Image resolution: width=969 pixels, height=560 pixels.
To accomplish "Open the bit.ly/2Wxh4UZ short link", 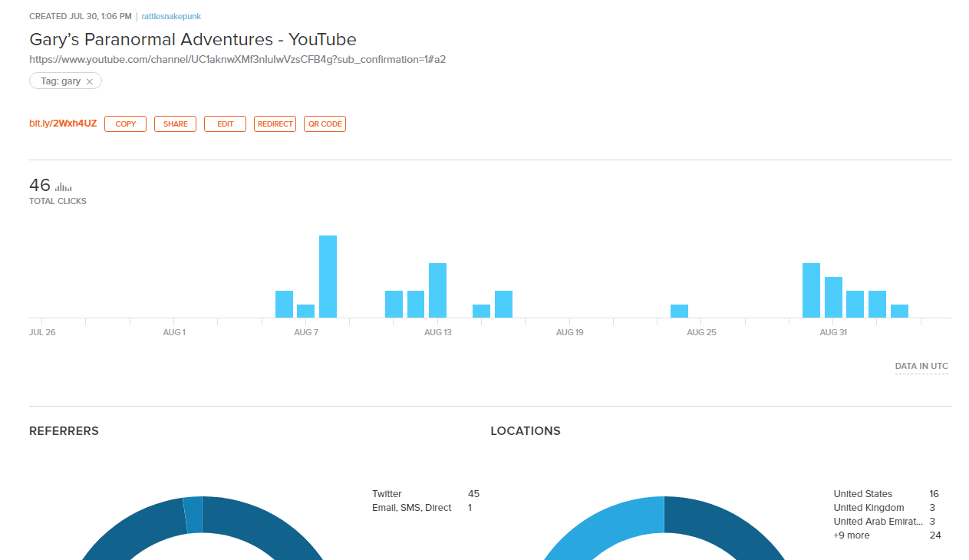I will 63,124.
